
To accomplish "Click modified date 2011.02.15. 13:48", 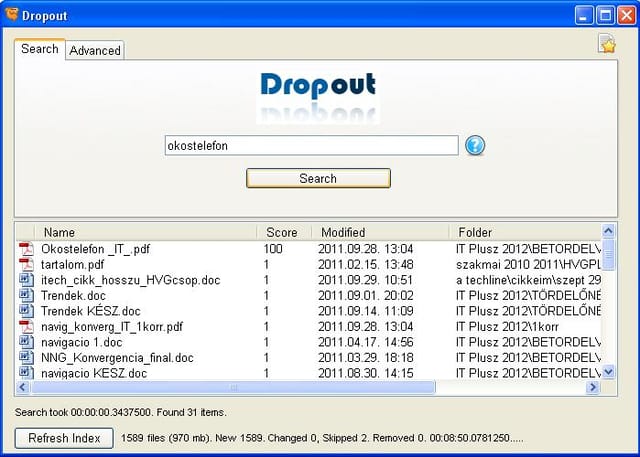I will [x=366, y=264].
